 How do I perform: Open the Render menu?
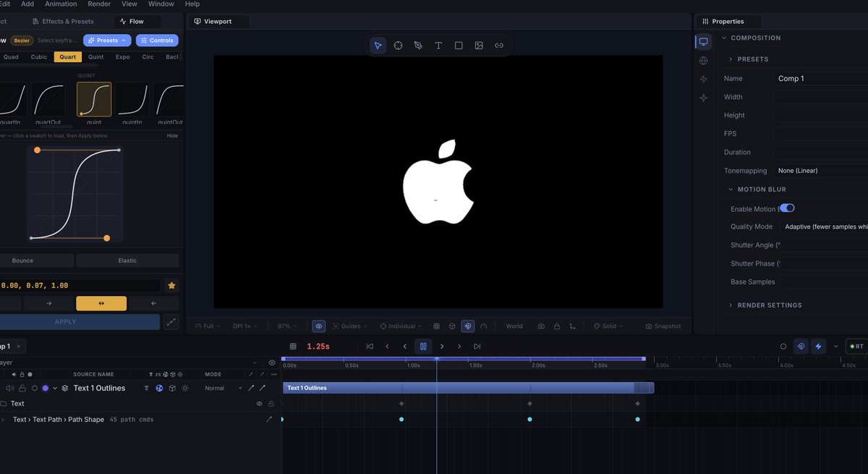coord(99,4)
